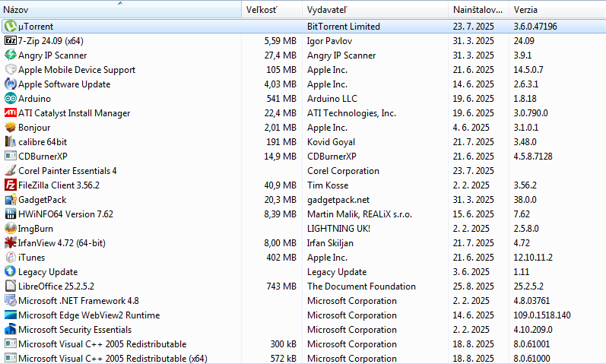Click the size value '743 MB'
Image resolution: width=606 pixels, height=364 pixels.
281,286
